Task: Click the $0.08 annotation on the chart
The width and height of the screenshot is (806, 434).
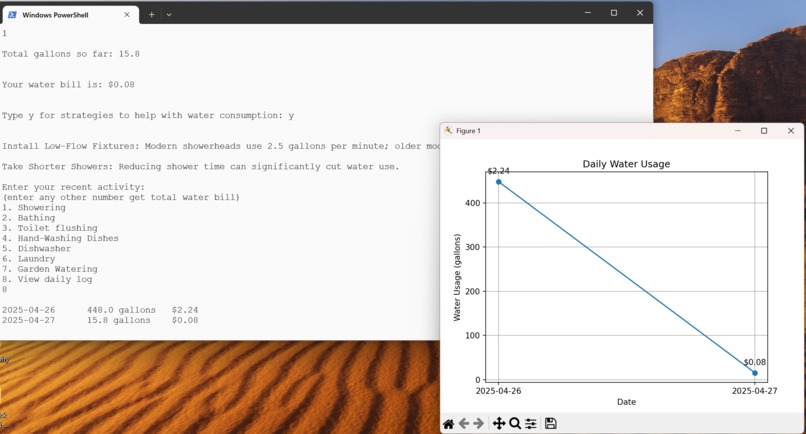Action: [755, 362]
